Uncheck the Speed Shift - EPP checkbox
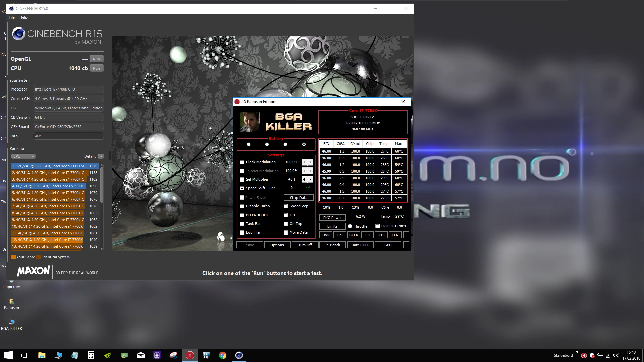Screen dimensions: 644x362 coord(242,188)
